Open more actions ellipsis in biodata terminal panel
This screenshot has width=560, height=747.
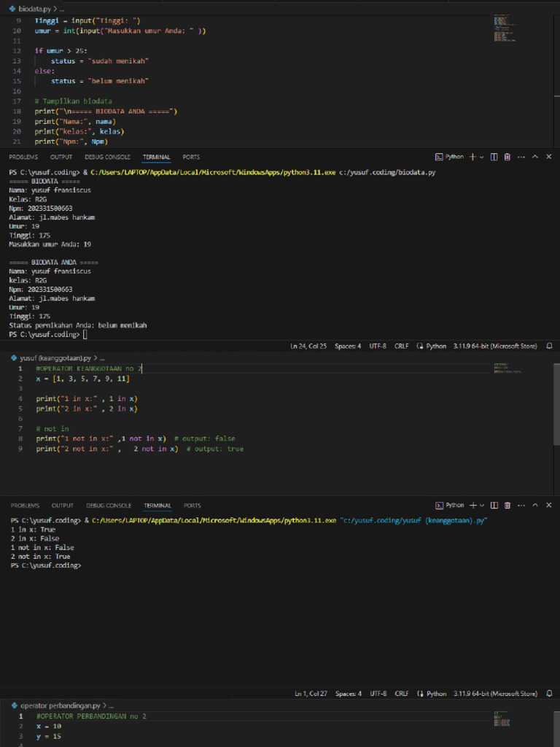pyautogui.click(x=521, y=157)
